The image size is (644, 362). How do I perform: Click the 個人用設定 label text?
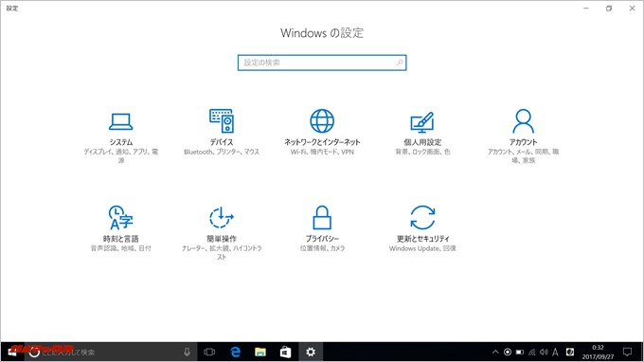pyautogui.click(x=422, y=142)
